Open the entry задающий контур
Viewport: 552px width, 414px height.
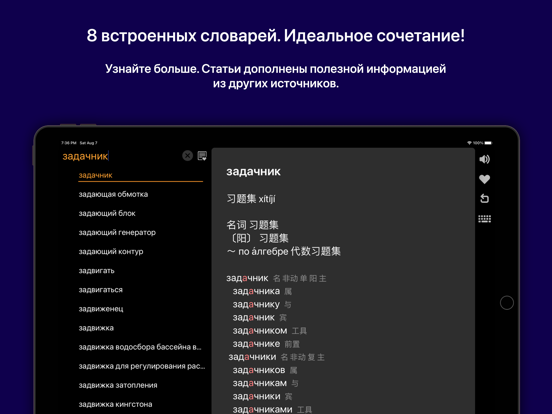[x=111, y=251]
